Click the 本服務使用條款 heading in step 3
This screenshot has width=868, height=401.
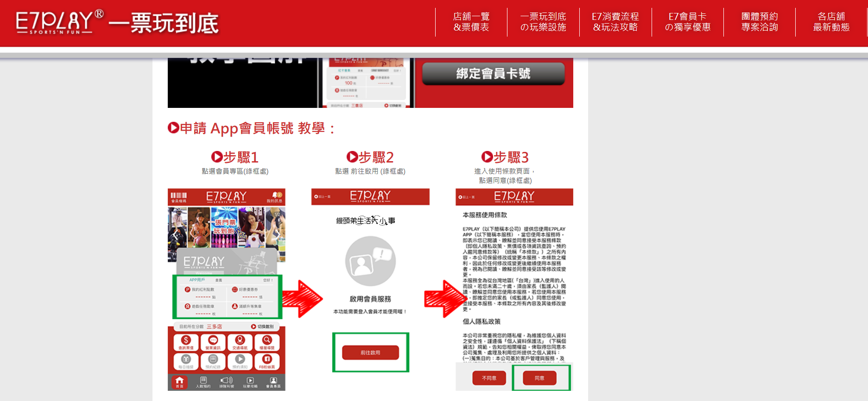485,215
